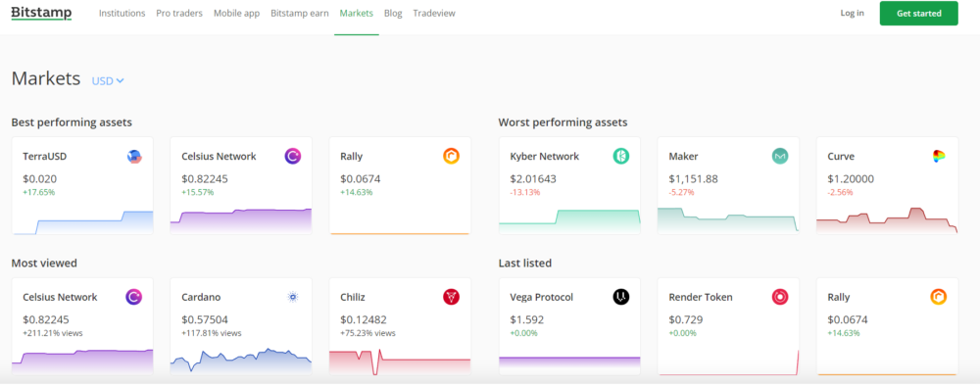Open the Tradeview page

coord(434,13)
